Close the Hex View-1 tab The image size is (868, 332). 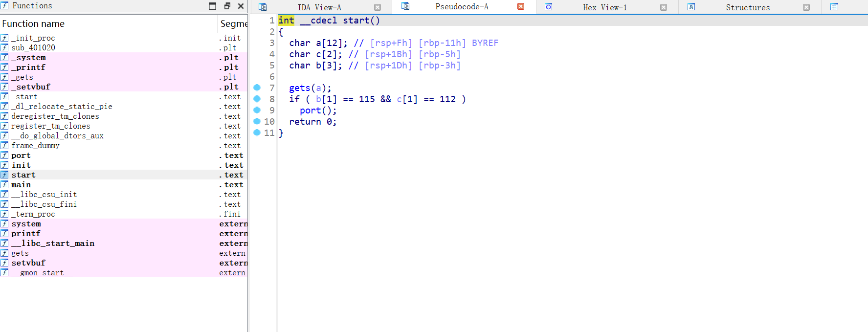click(x=664, y=7)
